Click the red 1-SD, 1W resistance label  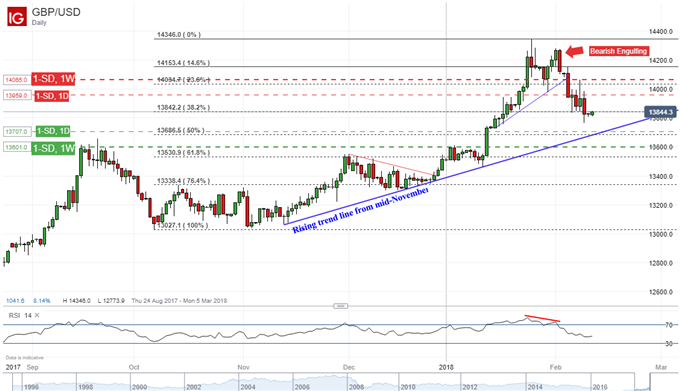55,79
